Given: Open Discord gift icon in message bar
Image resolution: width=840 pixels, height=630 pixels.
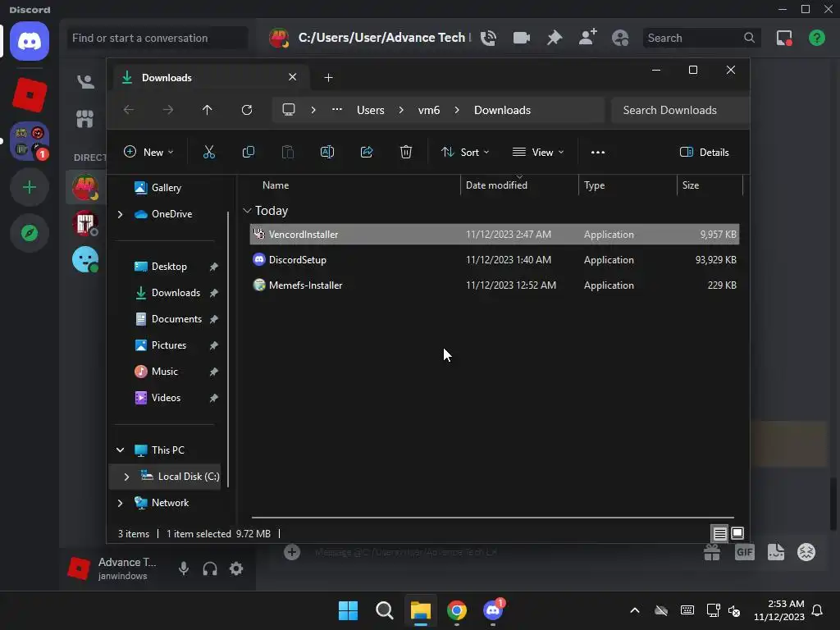Looking at the screenshot, I should coord(712,552).
